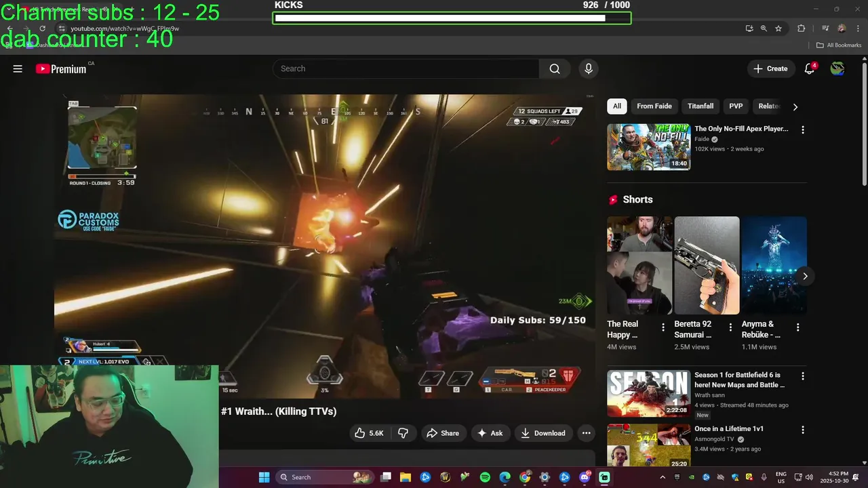Show next filter chips with the arrow

(x=795, y=106)
